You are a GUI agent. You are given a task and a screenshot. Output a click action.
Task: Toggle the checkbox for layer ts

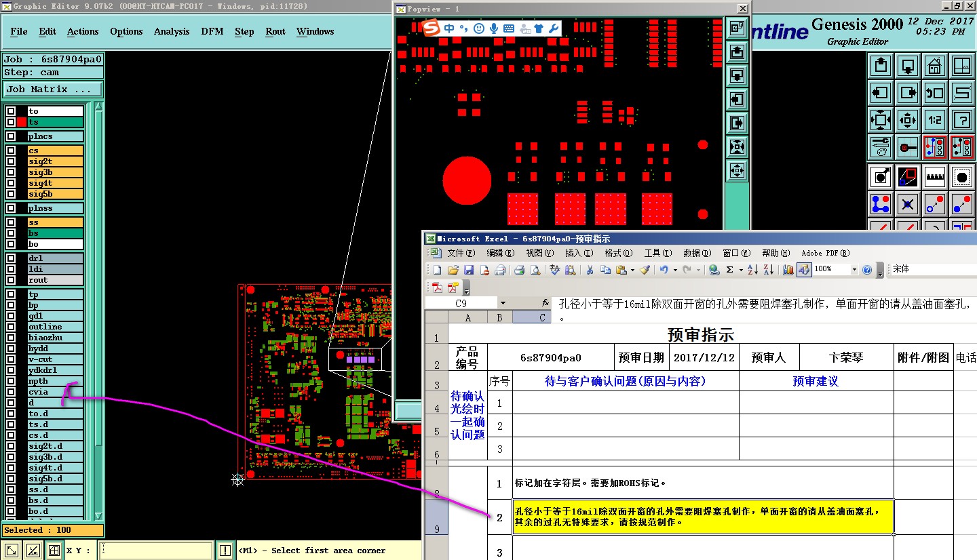(11, 122)
